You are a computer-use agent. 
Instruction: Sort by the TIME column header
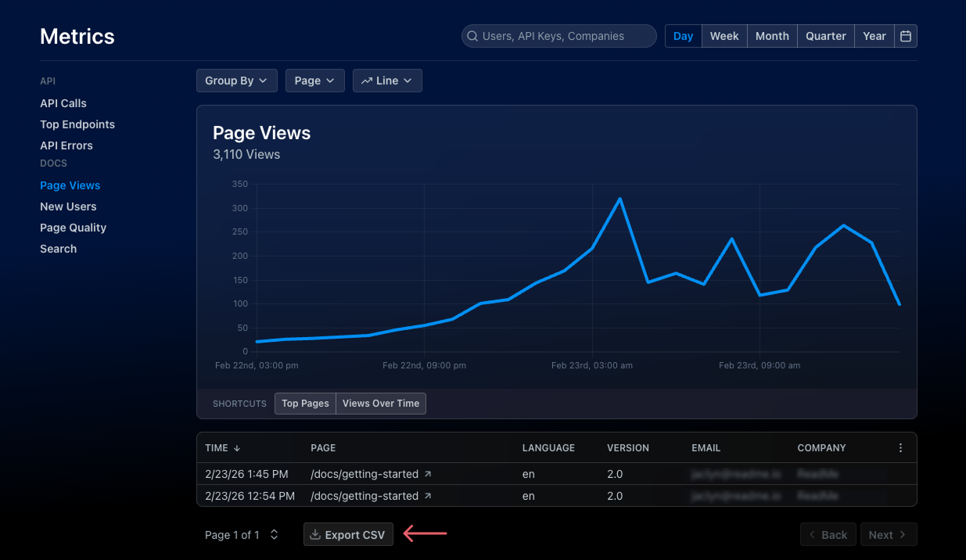click(217, 448)
